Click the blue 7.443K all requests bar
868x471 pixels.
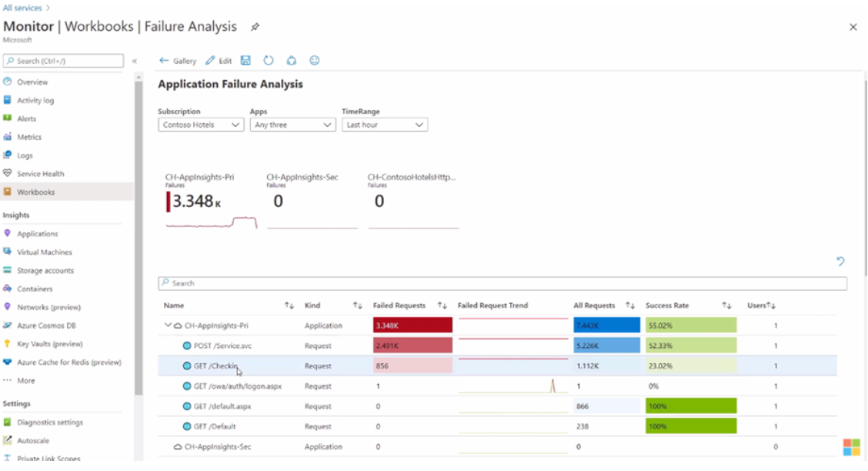[606, 326]
